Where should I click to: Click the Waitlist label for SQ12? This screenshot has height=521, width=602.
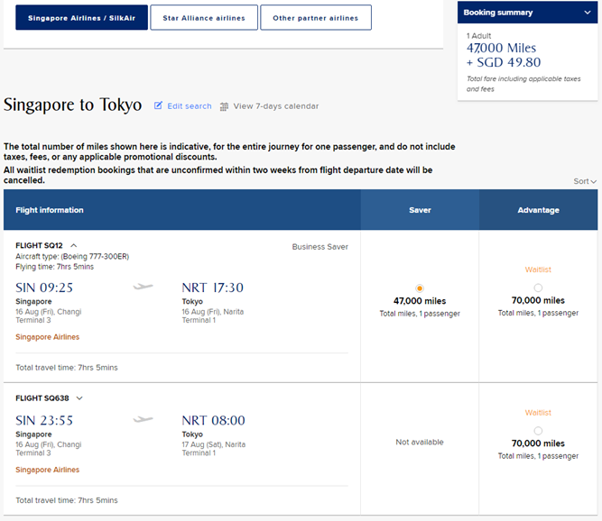538,270
